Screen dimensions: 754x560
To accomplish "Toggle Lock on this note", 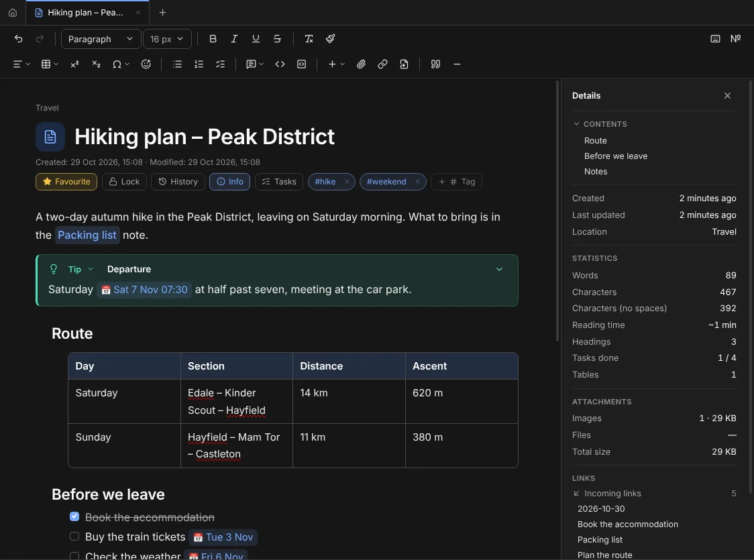I will pos(124,182).
